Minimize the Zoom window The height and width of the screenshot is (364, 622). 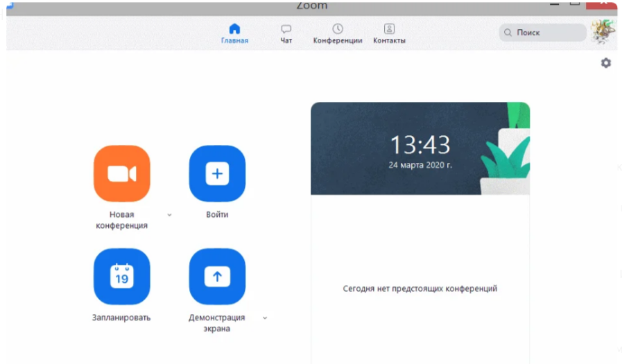(555, 4)
